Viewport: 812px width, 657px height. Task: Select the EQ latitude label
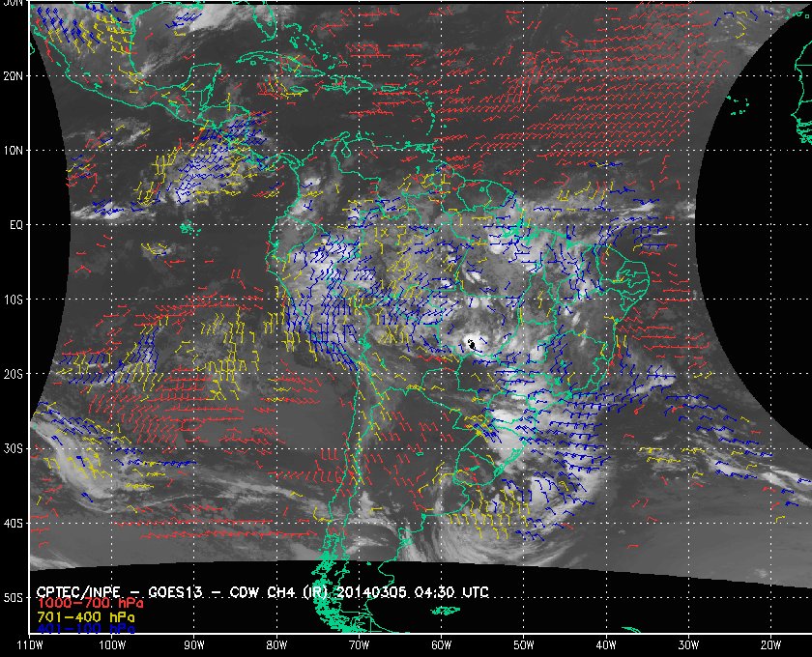click(x=14, y=225)
